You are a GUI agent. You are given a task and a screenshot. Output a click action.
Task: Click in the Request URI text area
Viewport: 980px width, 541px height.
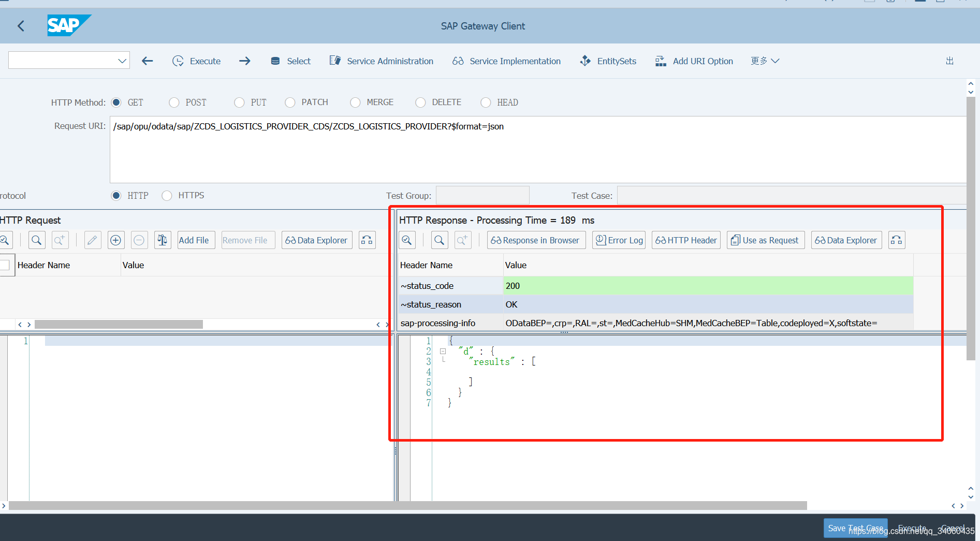[x=538, y=150]
